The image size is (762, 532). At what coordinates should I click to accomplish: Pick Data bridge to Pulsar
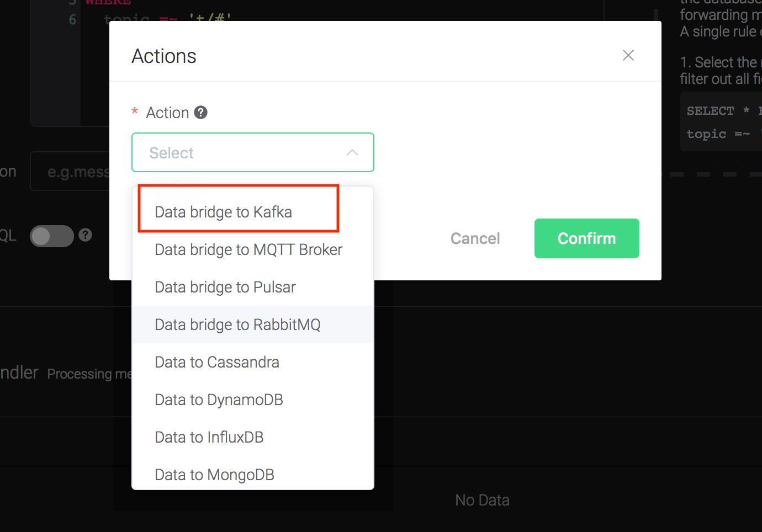pos(225,287)
